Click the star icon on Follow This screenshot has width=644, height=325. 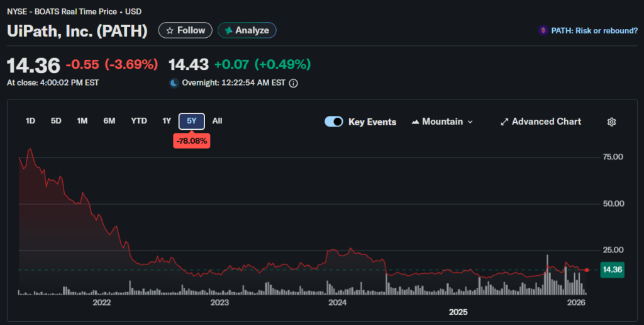tap(170, 30)
